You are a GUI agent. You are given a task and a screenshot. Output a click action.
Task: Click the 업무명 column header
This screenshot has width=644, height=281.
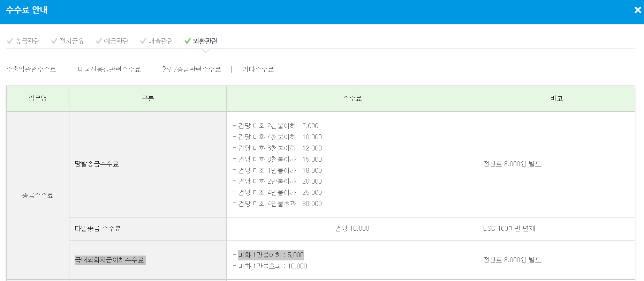point(38,98)
